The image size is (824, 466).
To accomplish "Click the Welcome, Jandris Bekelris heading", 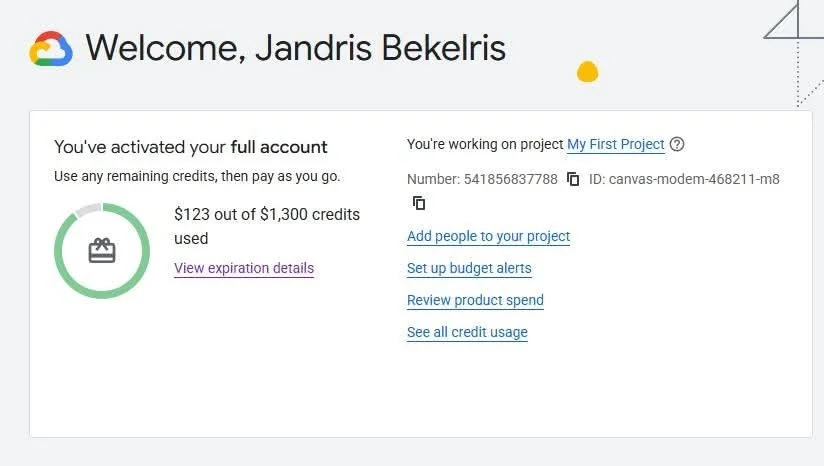I will (295, 48).
